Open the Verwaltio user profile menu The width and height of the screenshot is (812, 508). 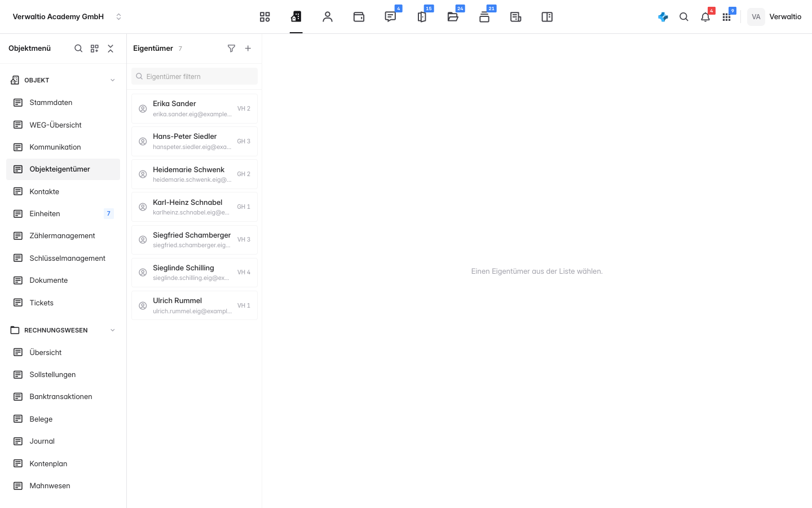coord(775,17)
